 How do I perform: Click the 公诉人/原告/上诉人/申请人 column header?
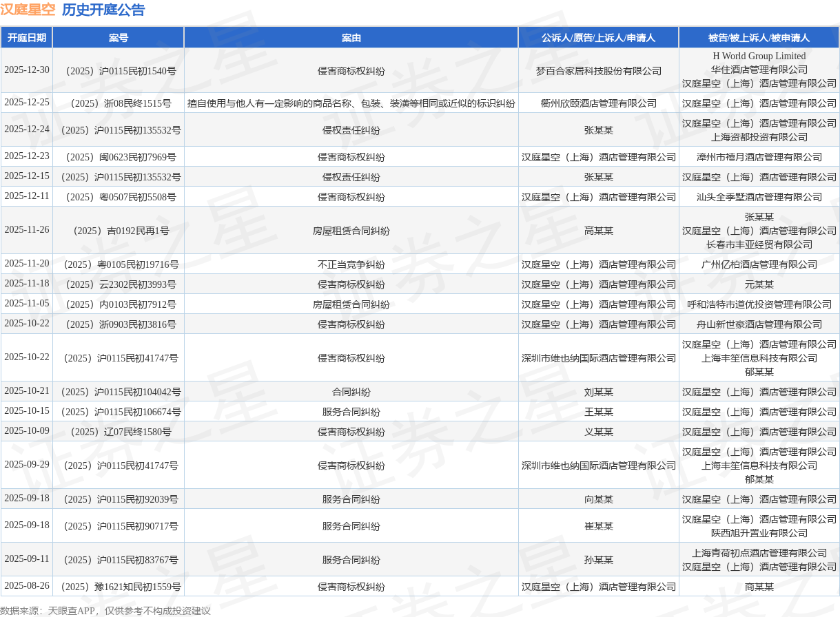[599, 38]
